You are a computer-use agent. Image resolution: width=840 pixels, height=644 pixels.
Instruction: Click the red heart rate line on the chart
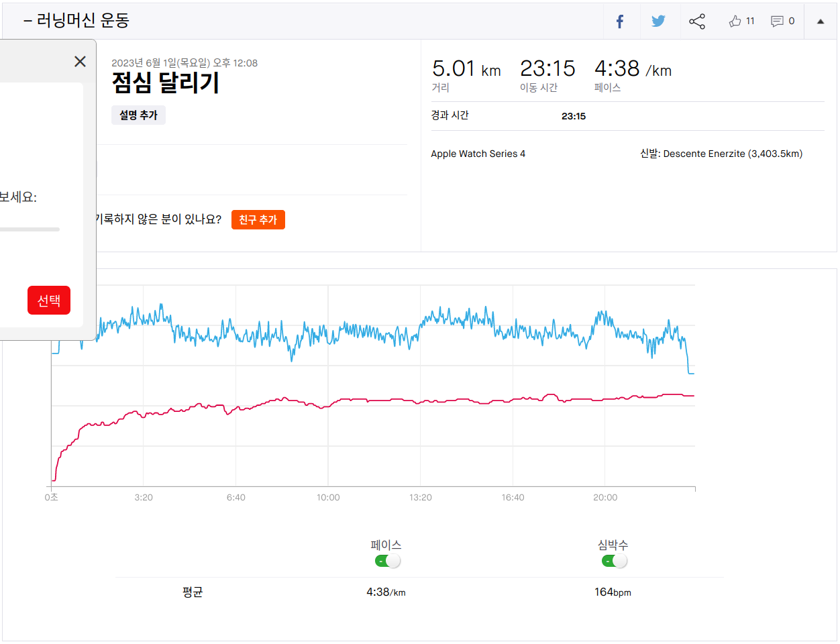[x=376, y=400]
